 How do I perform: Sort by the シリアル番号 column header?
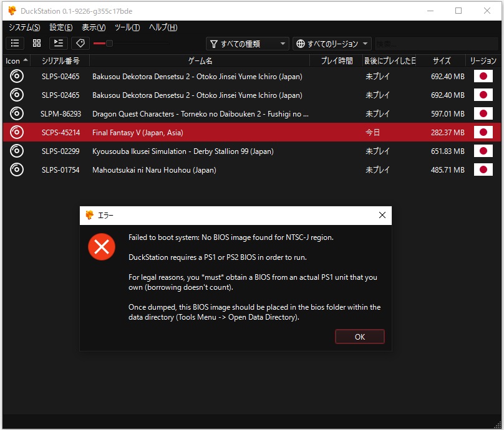[x=60, y=60]
